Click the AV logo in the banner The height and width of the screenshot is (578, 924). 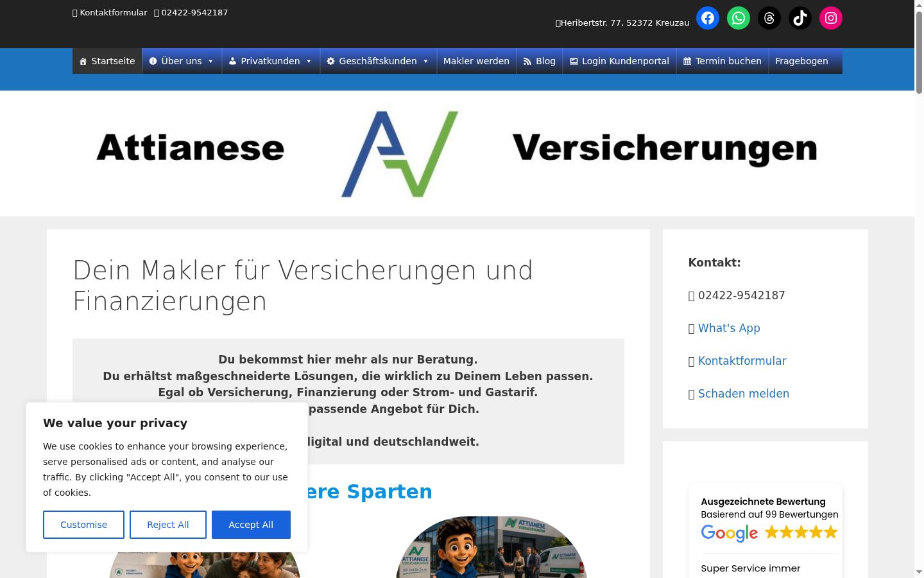400,153
